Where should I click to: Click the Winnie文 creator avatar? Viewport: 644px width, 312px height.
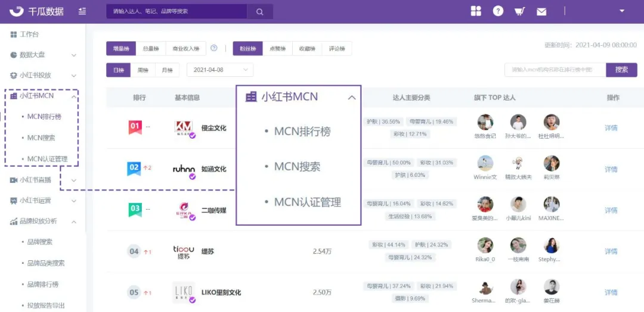[x=485, y=163]
